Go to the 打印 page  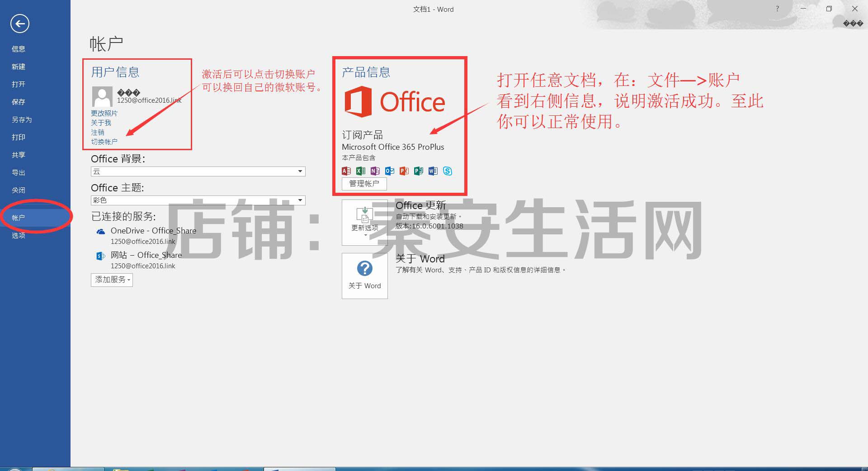[19, 137]
